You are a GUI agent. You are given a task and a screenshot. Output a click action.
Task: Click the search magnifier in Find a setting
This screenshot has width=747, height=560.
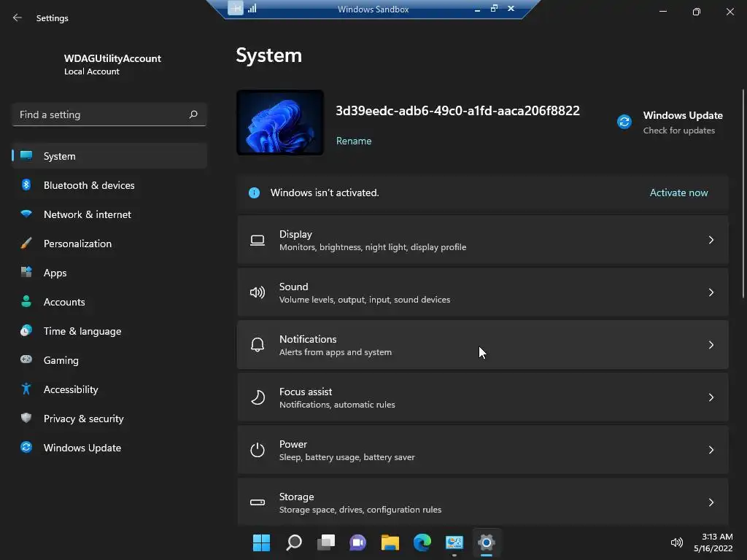click(193, 114)
